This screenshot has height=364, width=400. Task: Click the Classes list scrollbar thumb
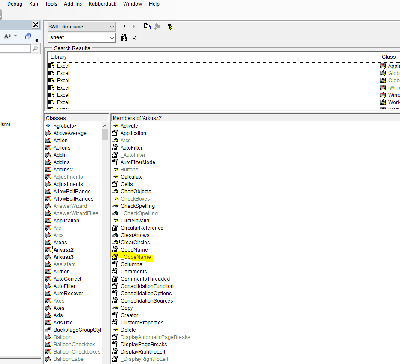(x=105, y=134)
